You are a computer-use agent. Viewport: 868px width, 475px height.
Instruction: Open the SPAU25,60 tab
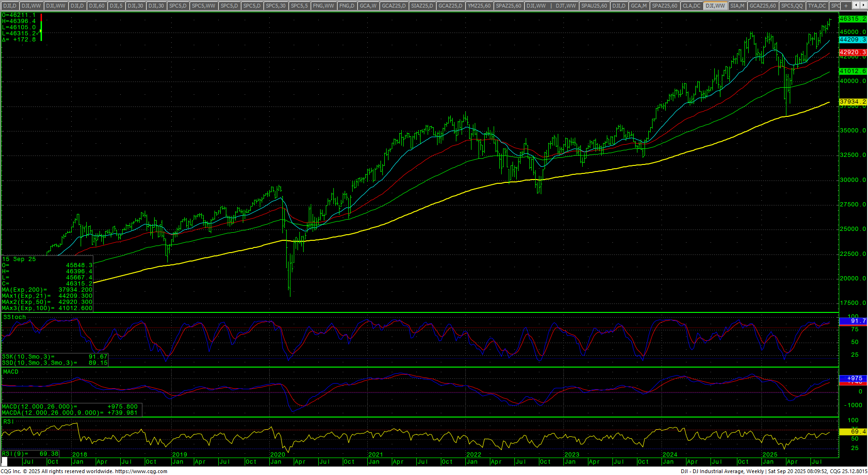(x=594, y=6)
